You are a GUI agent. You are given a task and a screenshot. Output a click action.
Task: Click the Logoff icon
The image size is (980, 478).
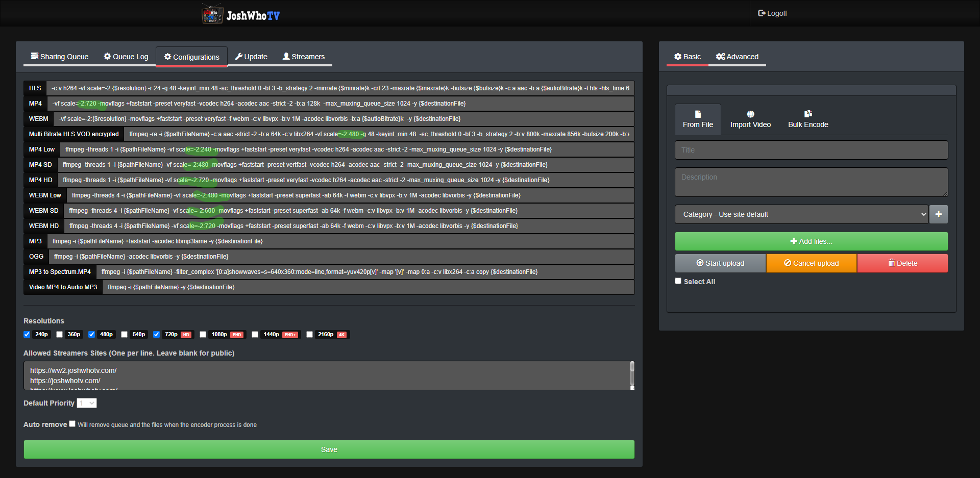coord(762,13)
